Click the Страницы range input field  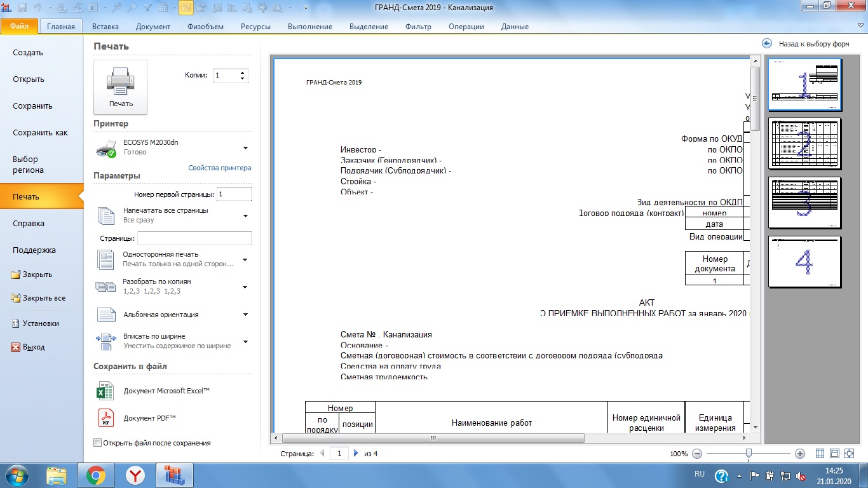pos(194,238)
